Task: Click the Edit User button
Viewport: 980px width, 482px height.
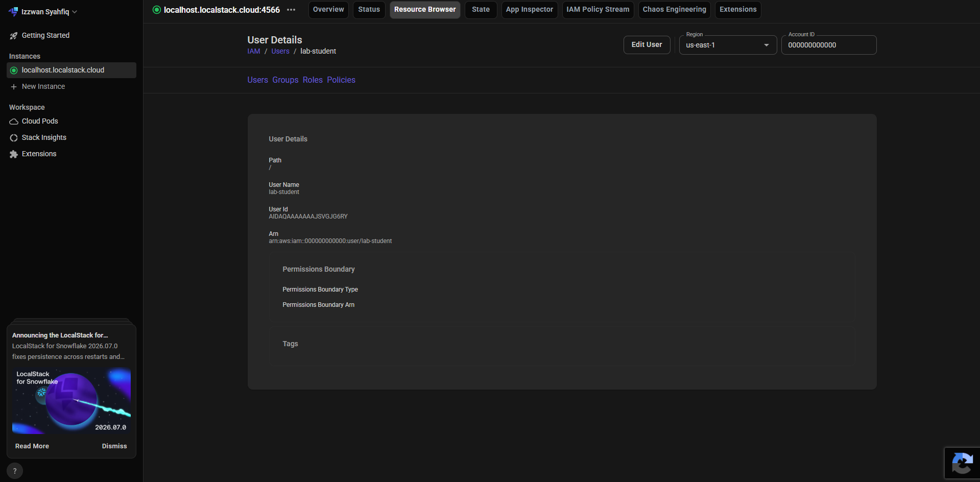Action: (x=647, y=45)
